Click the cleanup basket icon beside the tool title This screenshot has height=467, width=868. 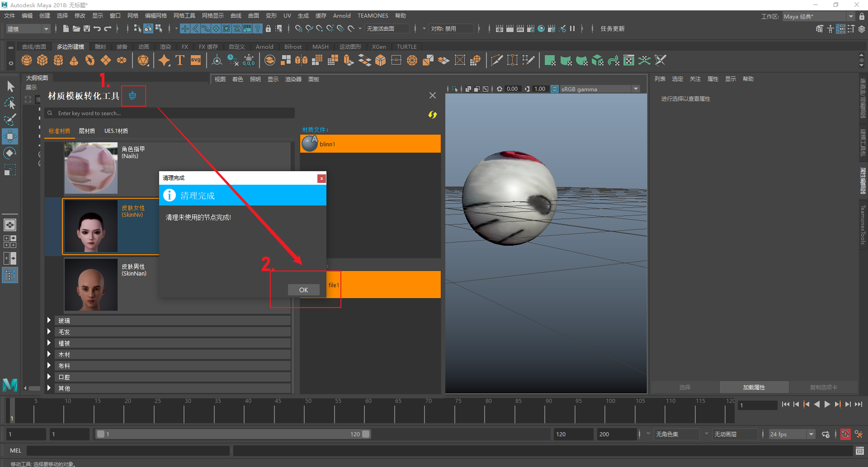132,96
